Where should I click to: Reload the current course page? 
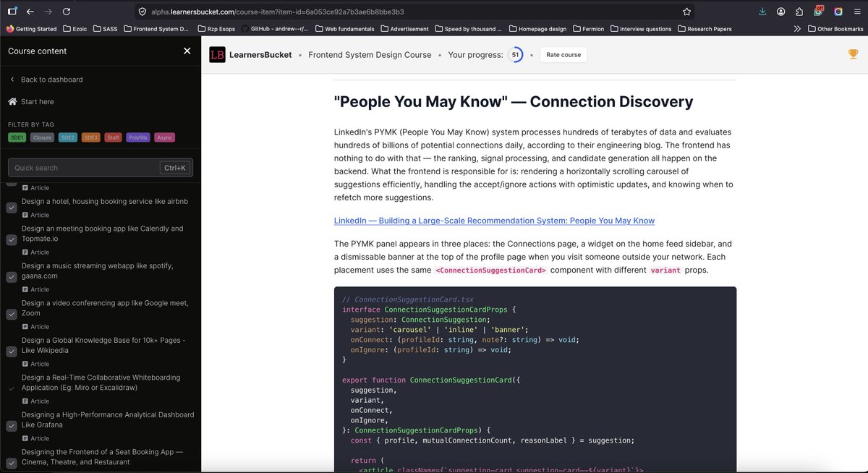pyautogui.click(x=67, y=12)
